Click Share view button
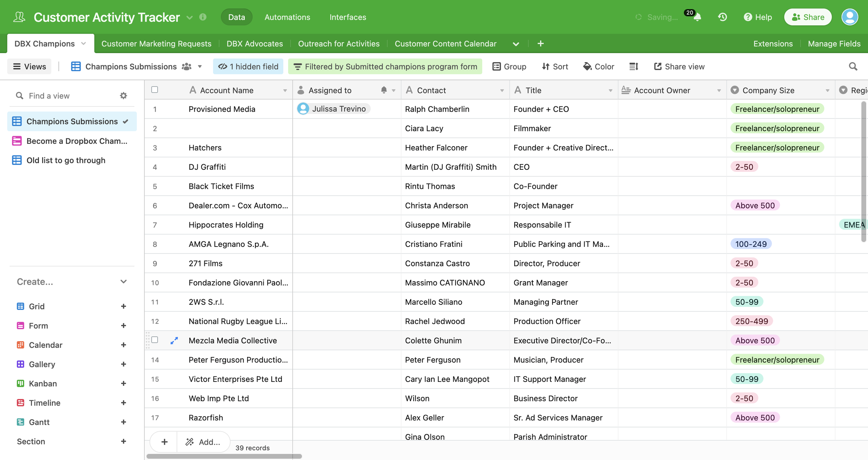Image resolution: width=868 pixels, height=460 pixels. pyautogui.click(x=679, y=66)
